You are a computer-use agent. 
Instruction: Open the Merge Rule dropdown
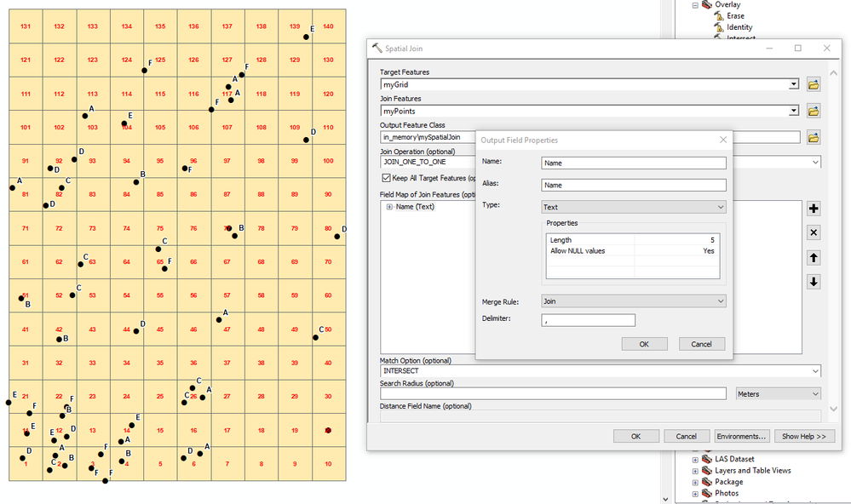pos(634,301)
